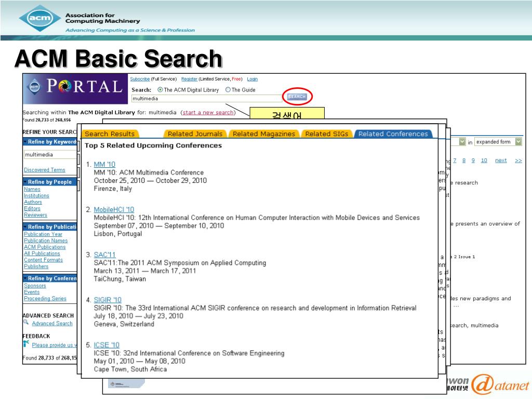532x399 pixels.
Task: Refine conferences by Sponsors
Action: pyautogui.click(x=35, y=286)
